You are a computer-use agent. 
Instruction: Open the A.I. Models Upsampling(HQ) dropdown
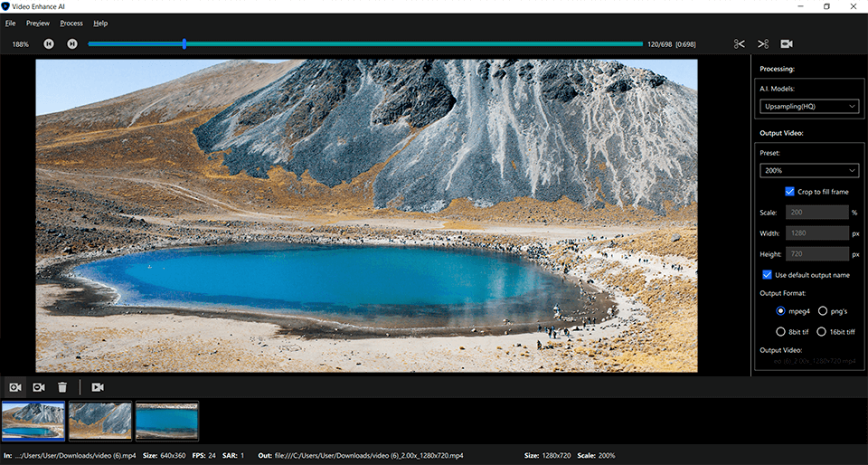[808, 106]
